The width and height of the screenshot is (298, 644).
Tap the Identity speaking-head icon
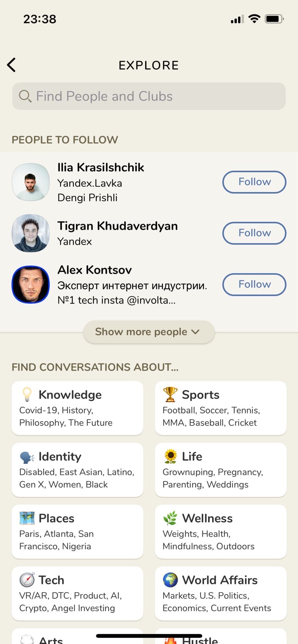pos(27,457)
